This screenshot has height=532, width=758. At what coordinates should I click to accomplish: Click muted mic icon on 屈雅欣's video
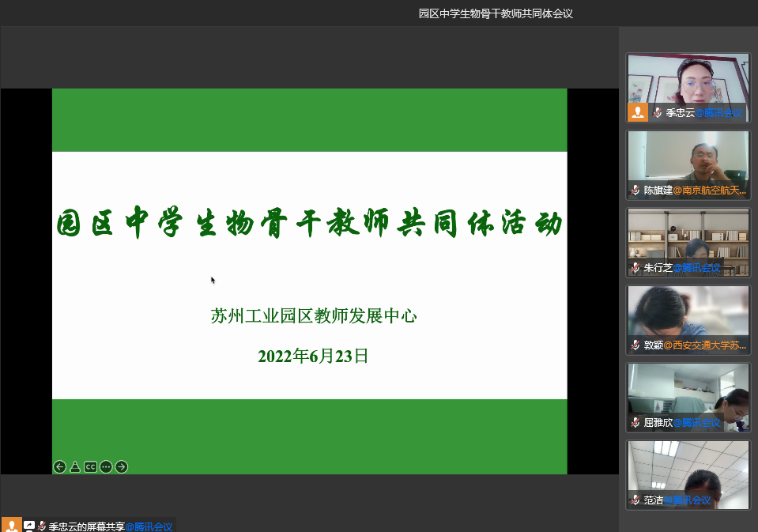(x=635, y=423)
